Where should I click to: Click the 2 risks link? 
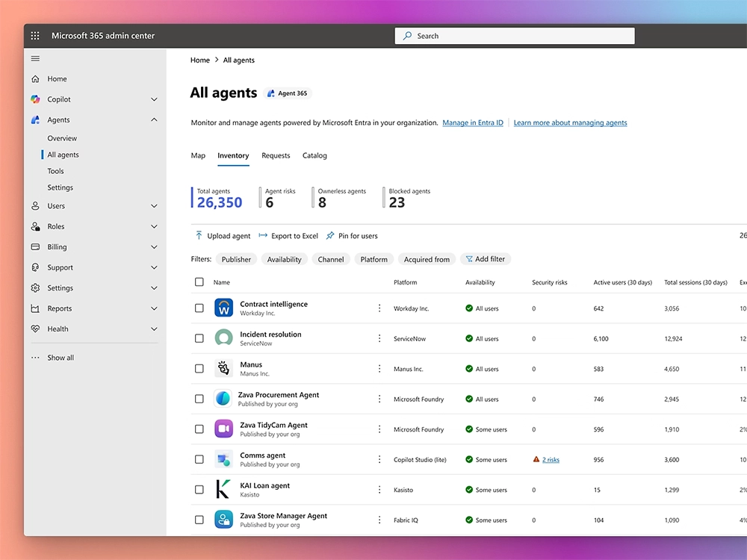551,459
